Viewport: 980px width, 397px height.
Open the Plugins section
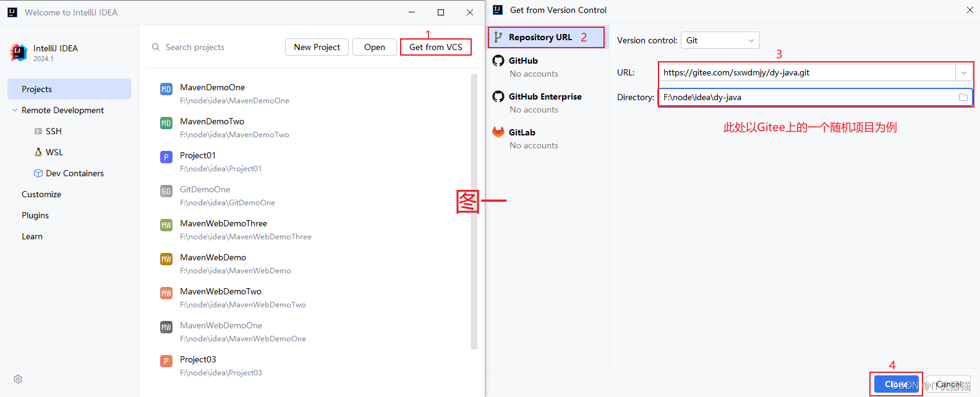(35, 215)
